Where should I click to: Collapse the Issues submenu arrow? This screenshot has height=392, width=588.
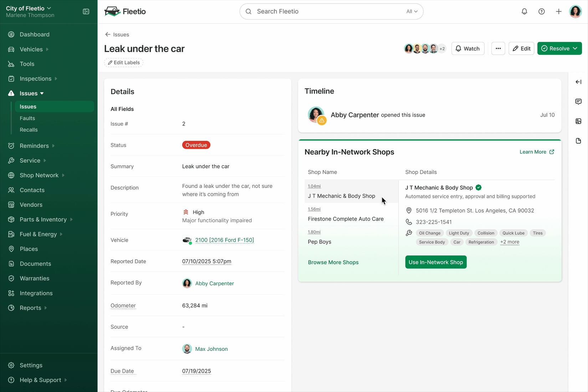pos(42,93)
